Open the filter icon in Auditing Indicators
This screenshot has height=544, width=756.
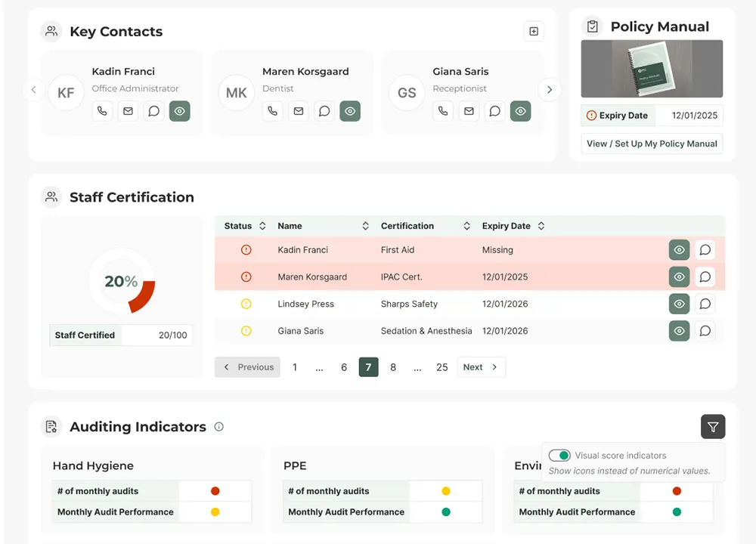[713, 426]
